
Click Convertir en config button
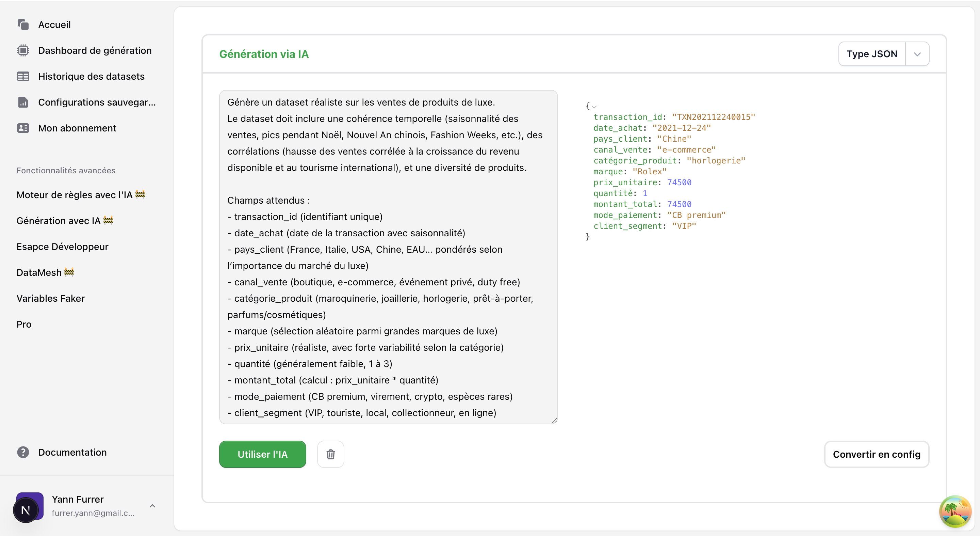[x=876, y=454]
